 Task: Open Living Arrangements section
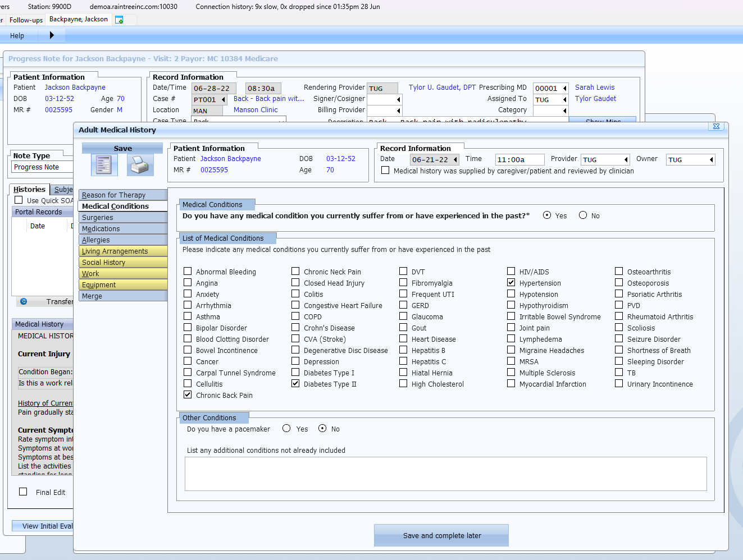pyautogui.click(x=123, y=251)
